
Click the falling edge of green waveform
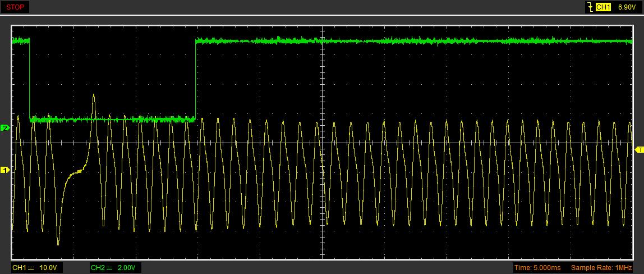click(x=29, y=79)
